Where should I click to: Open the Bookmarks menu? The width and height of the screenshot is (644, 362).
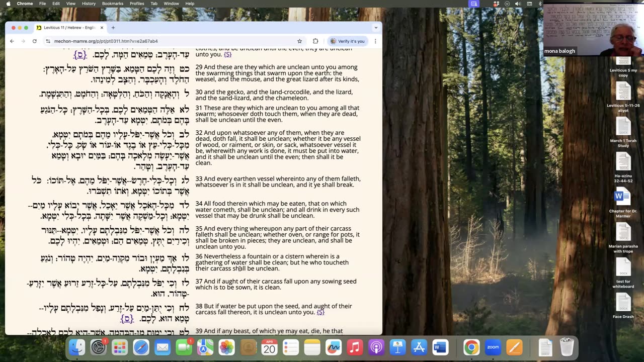(x=113, y=4)
